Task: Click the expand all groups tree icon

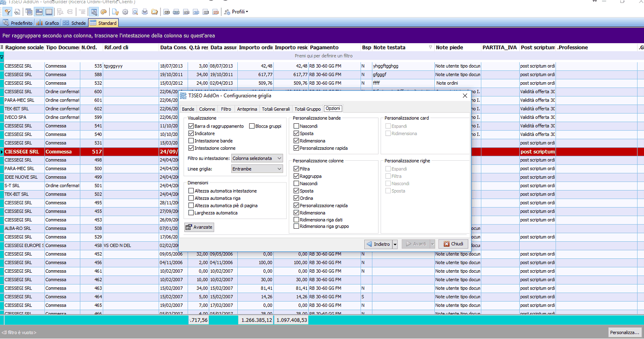Action: point(60,12)
